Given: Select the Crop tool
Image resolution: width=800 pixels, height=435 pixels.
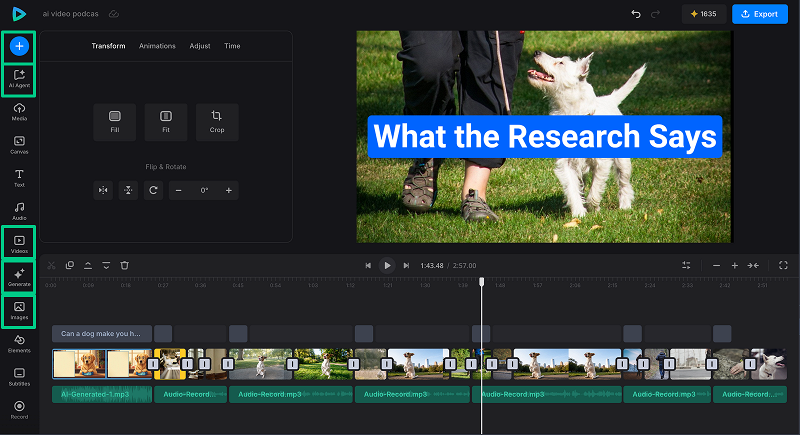Looking at the screenshot, I should [x=217, y=122].
